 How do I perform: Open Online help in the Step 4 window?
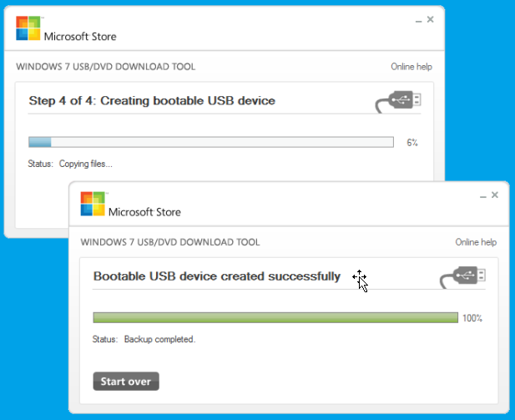tap(411, 67)
